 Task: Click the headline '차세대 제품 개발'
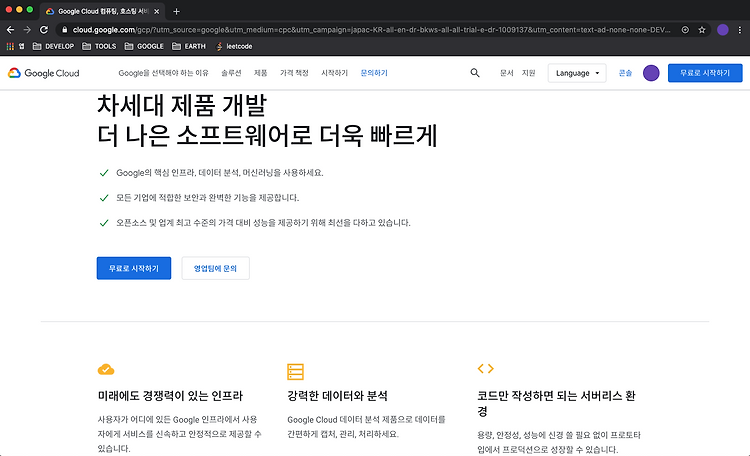coord(182,105)
